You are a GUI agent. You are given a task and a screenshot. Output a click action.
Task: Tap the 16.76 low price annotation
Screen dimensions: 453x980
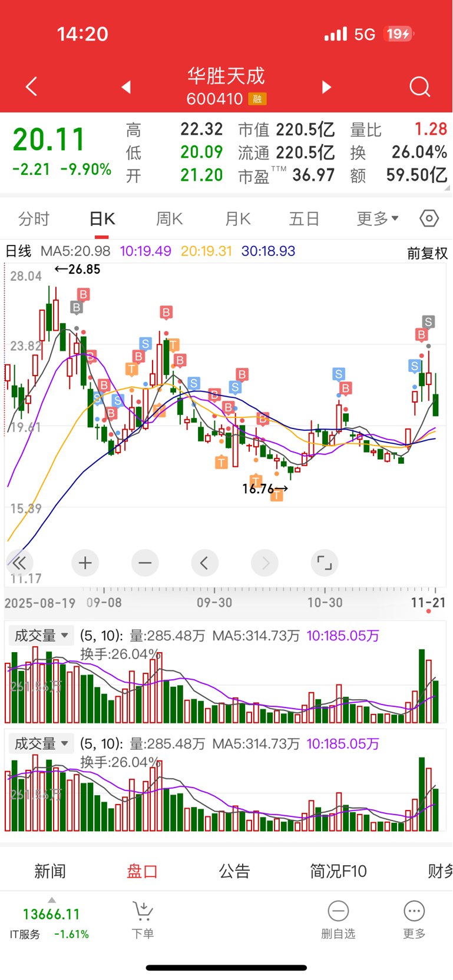(x=265, y=489)
